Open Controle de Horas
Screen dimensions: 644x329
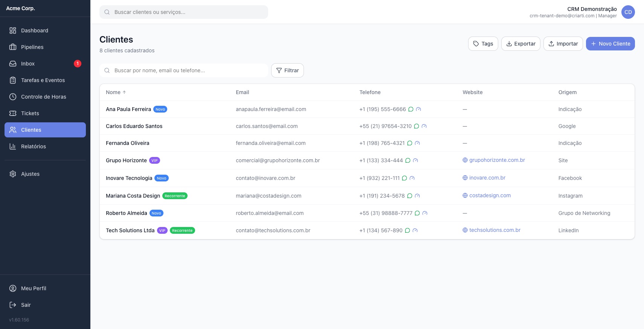point(45,97)
